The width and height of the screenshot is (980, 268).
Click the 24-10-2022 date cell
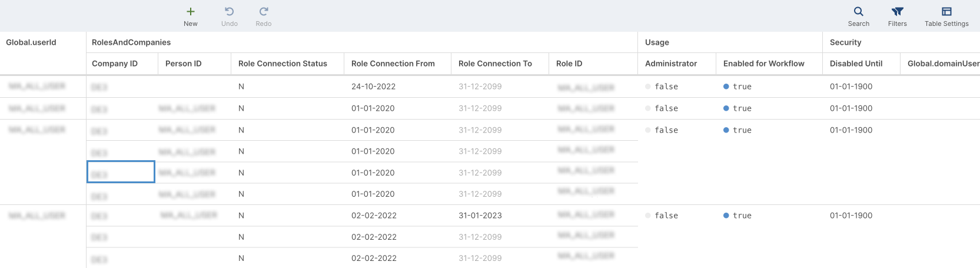point(373,87)
